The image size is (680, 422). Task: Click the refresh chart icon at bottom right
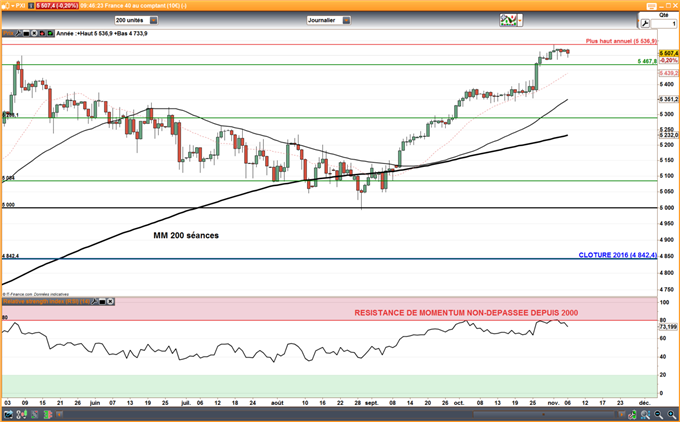click(x=632, y=415)
